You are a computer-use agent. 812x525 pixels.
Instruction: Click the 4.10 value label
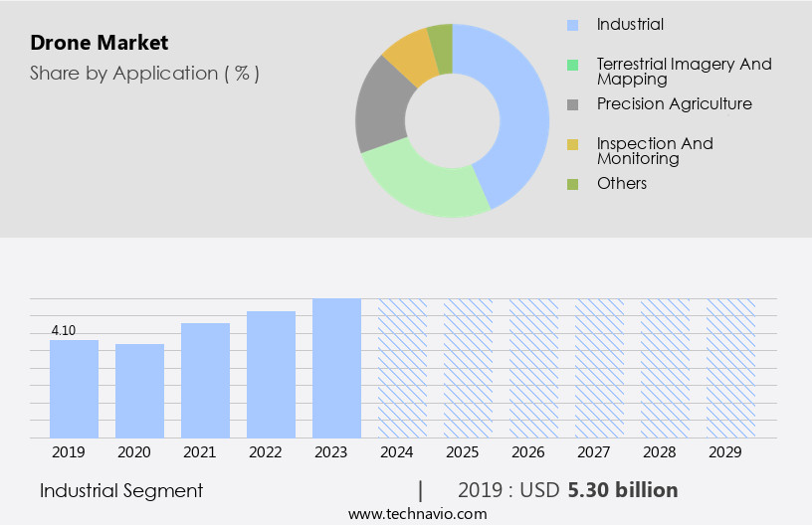[63, 330]
